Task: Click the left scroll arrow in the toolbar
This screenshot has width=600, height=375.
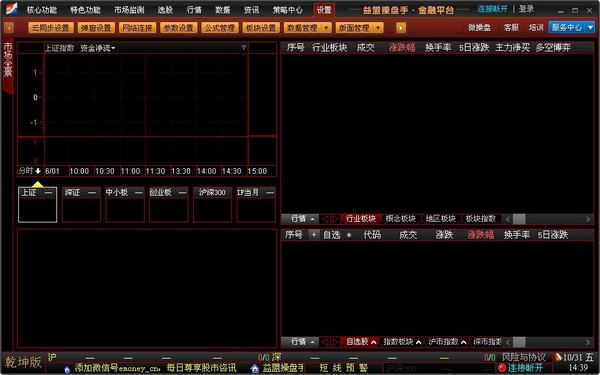Action: (x=9, y=28)
